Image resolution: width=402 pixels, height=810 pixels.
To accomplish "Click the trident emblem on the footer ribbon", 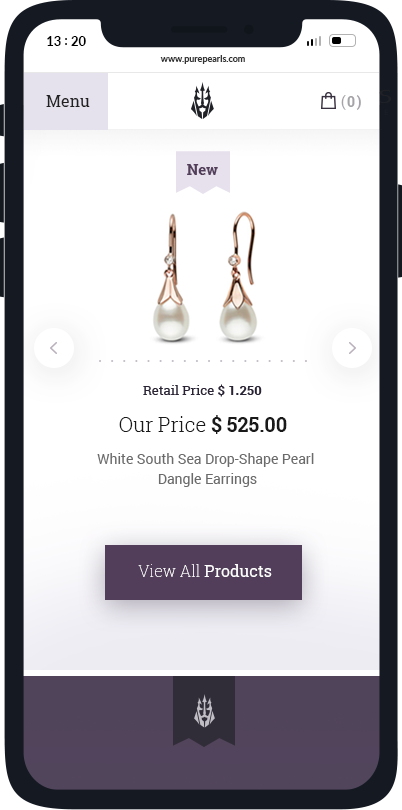I will (204, 711).
